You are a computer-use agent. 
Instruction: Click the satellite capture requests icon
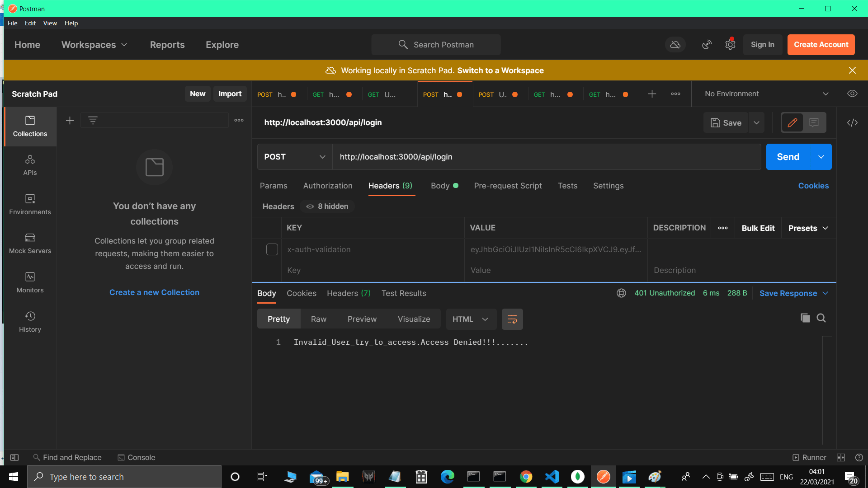(707, 45)
